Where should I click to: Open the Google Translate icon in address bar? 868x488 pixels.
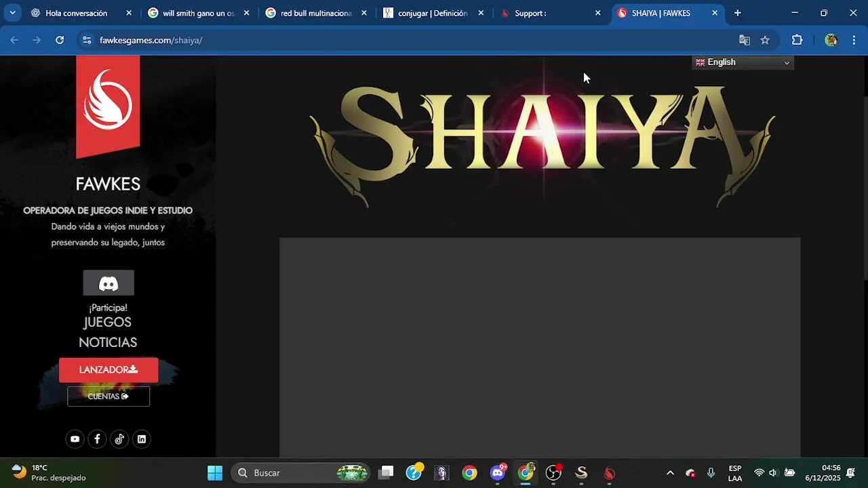pyautogui.click(x=745, y=40)
